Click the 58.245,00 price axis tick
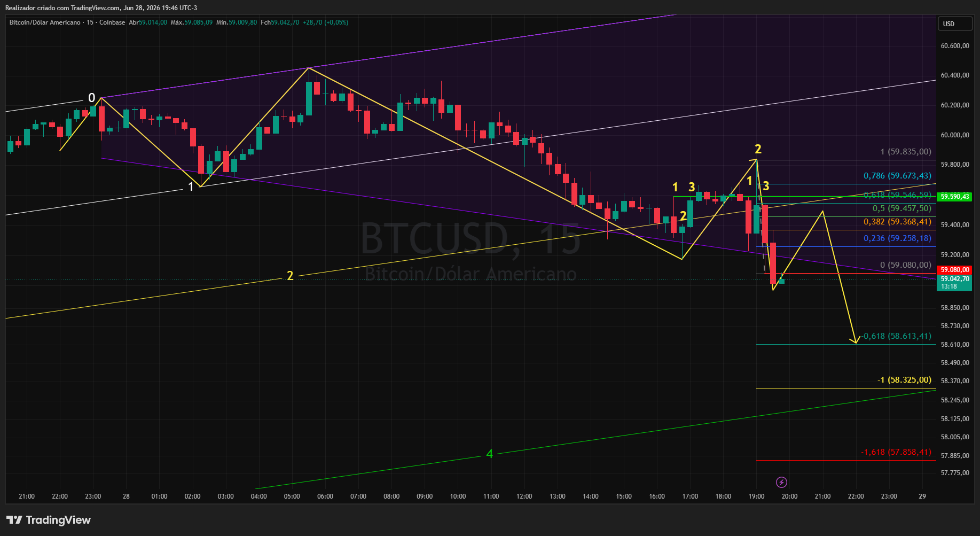This screenshot has width=980, height=536. pos(955,400)
